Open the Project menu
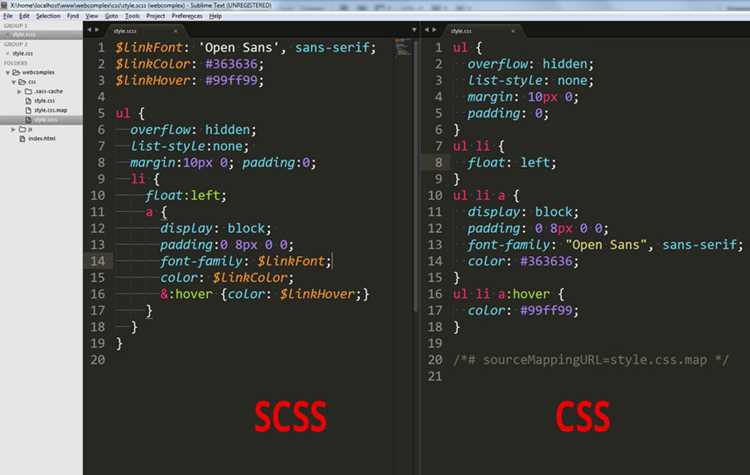 (x=155, y=16)
